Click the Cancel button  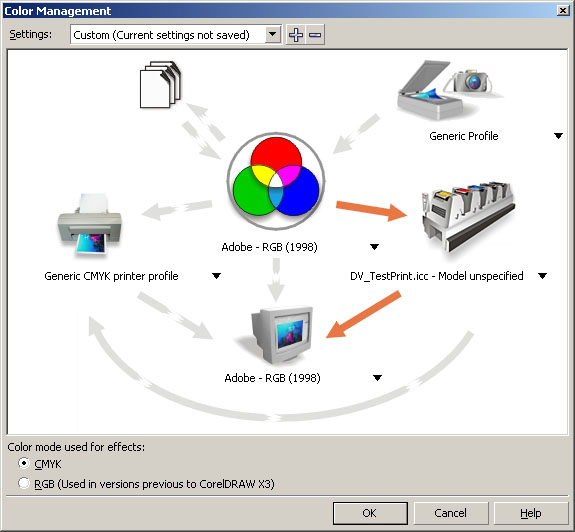coord(451,513)
